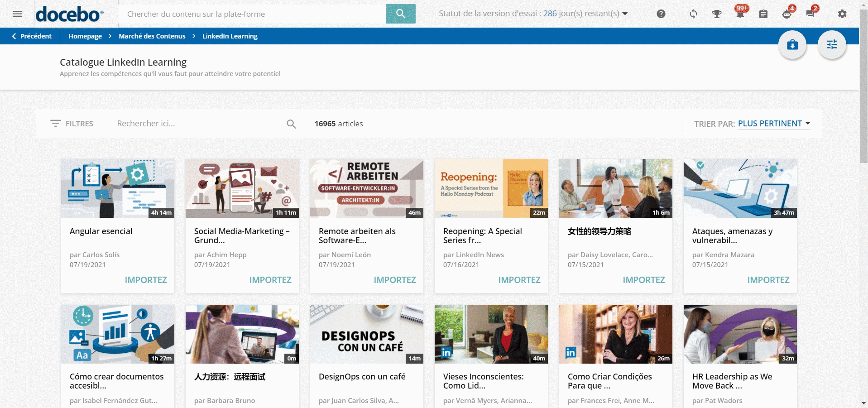
Task: Click the catalog search magnifier icon
Action: tap(291, 124)
